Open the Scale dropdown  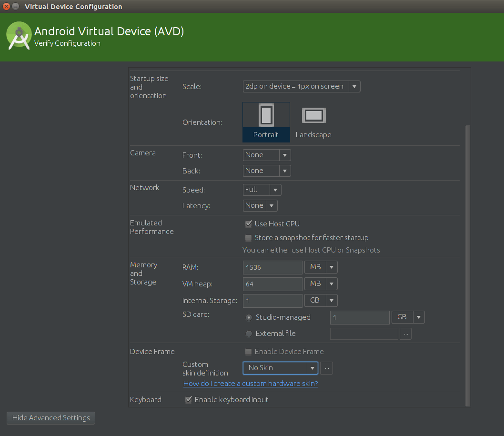[302, 87]
